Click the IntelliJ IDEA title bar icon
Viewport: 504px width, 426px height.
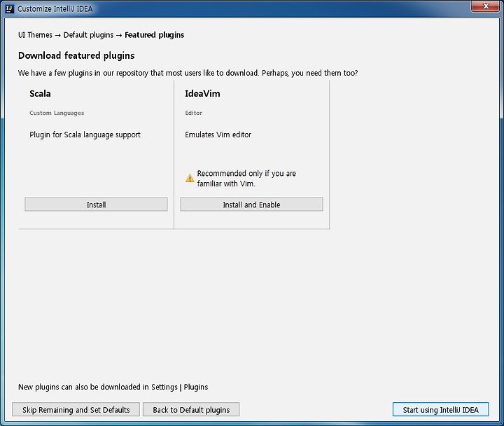pyautogui.click(x=10, y=8)
